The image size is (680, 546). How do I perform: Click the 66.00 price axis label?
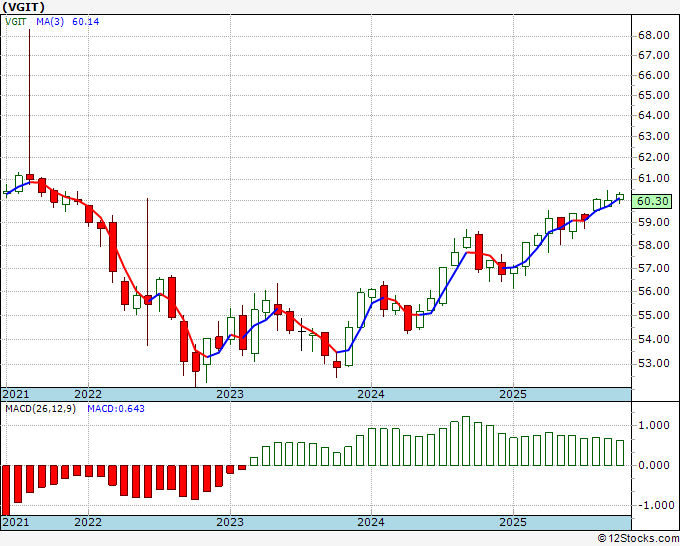(x=654, y=75)
